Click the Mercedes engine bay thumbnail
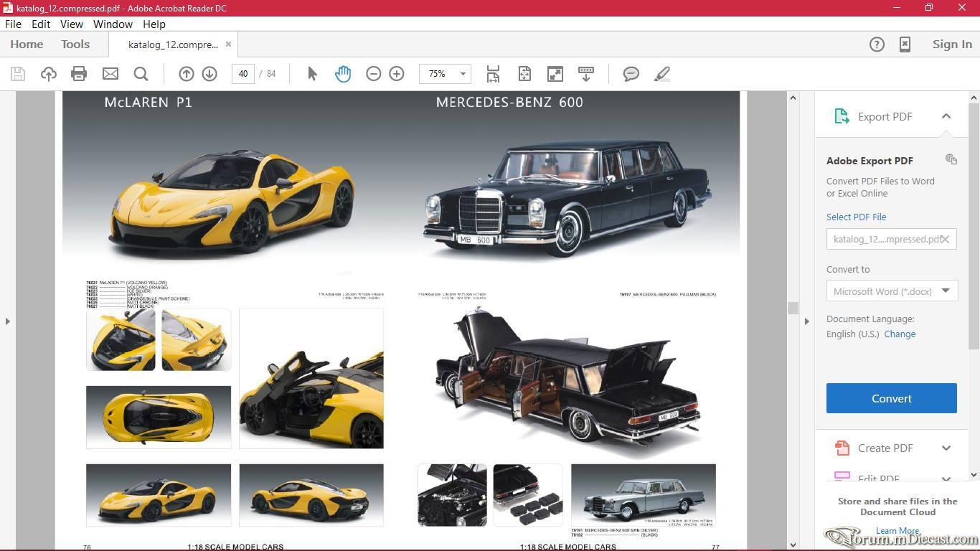The image size is (980, 551). click(452, 495)
